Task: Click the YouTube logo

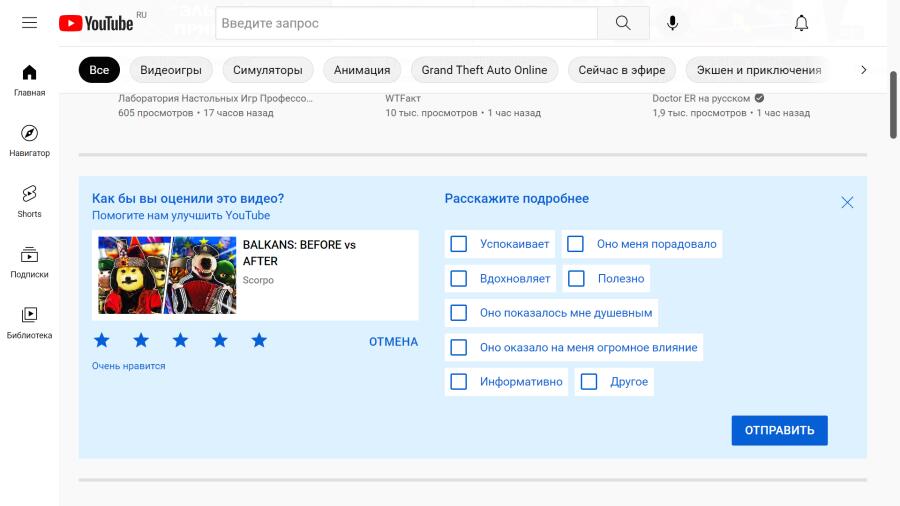Action: (x=96, y=23)
